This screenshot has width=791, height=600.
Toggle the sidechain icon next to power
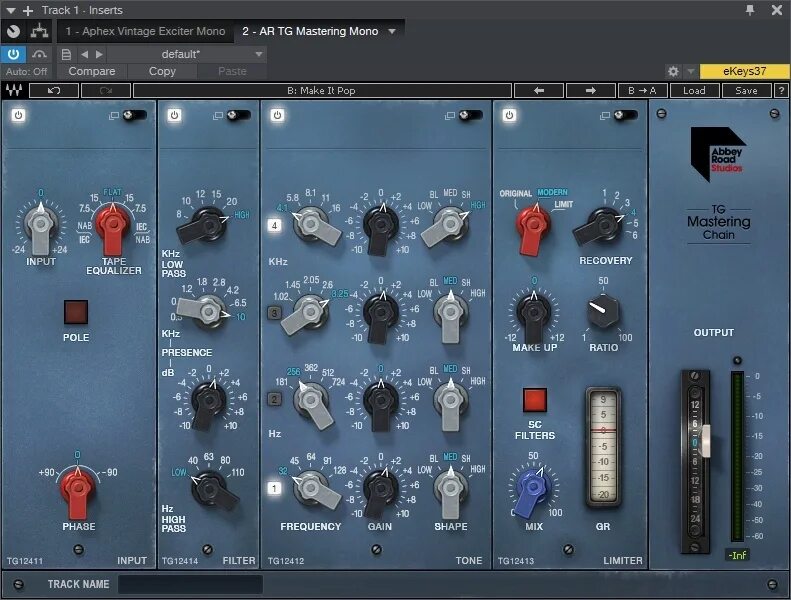point(39,54)
